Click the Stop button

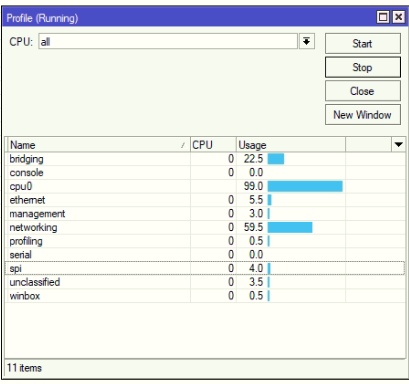tap(363, 67)
